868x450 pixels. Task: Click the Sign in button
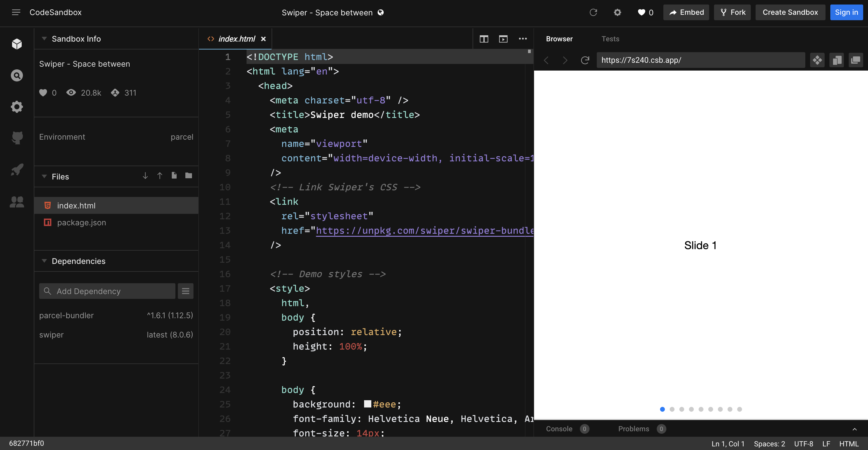846,12
